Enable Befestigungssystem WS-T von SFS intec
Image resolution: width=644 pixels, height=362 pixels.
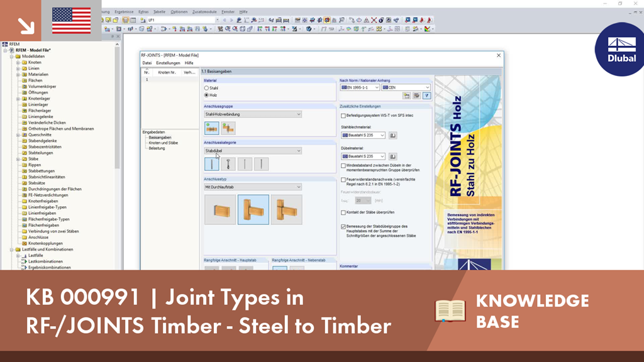point(343,116)
